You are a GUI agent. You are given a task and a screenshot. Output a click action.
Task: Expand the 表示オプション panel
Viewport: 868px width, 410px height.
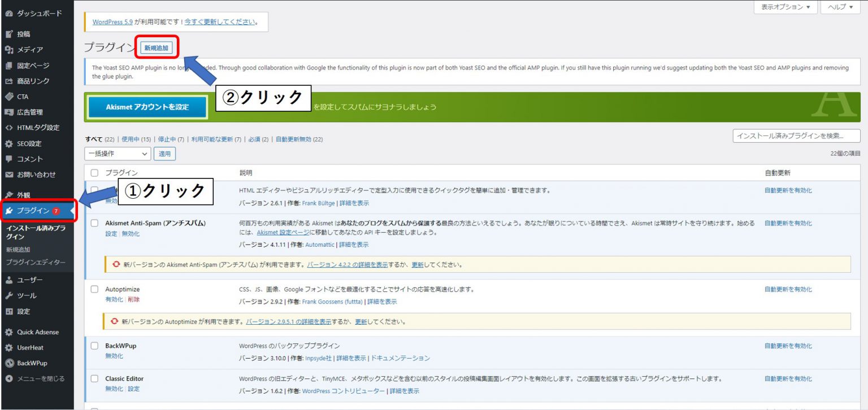point(785,7)
